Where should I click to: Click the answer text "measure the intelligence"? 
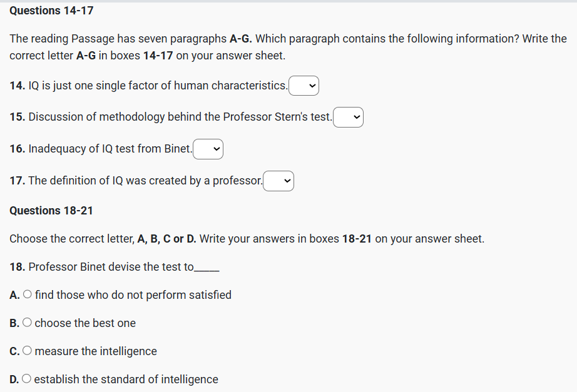pos(96,351)
